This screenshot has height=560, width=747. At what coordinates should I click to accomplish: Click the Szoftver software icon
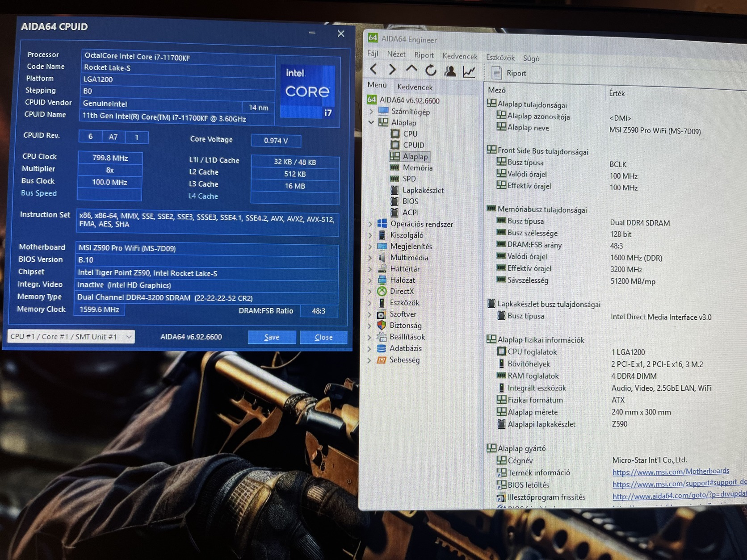point(382,314)
